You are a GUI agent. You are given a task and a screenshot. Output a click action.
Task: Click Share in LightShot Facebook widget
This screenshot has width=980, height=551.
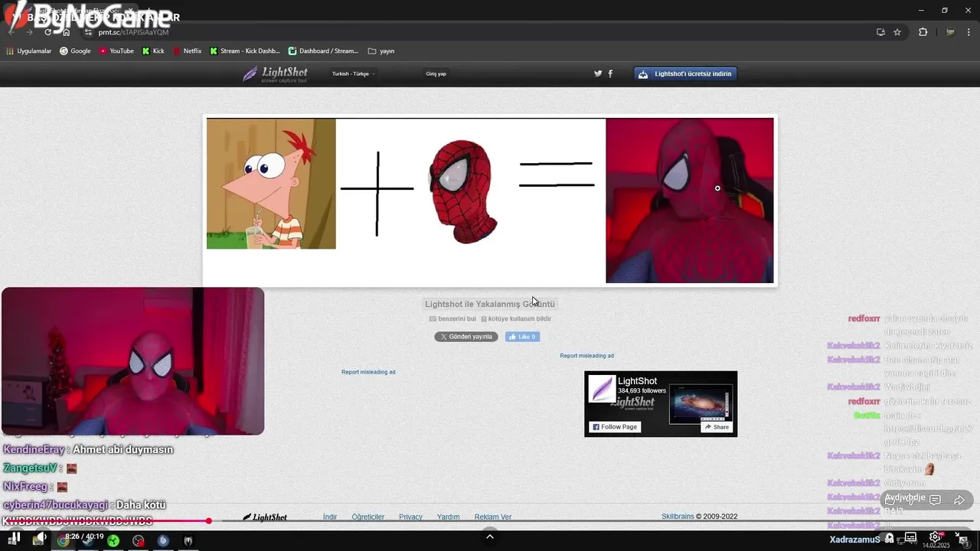(x=717, y=427)
